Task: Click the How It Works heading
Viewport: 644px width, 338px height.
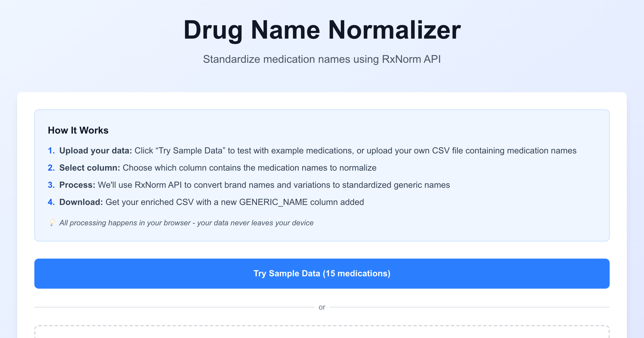Action: pyautogui.click(x=78, y=130)
